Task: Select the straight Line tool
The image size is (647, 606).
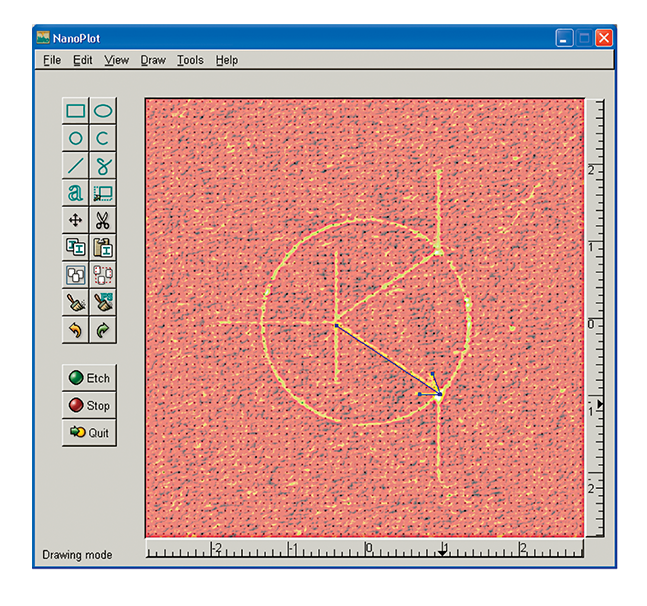Action: [x=76, y=165]
